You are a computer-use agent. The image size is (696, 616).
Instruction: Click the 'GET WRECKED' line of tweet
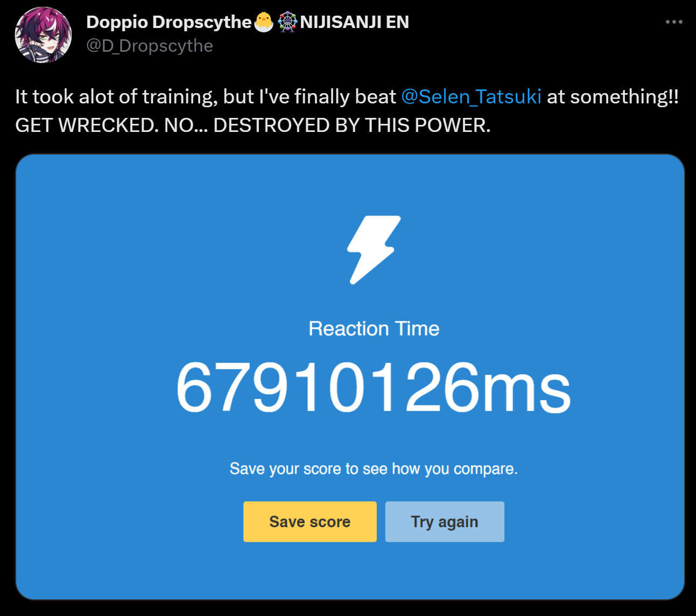(x=253, y=125)
